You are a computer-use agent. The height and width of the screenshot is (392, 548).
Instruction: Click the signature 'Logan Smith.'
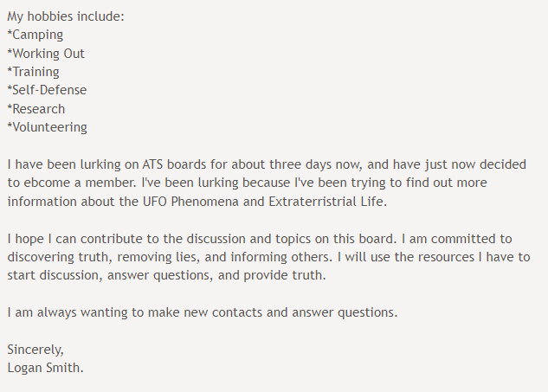pos(45,368)
